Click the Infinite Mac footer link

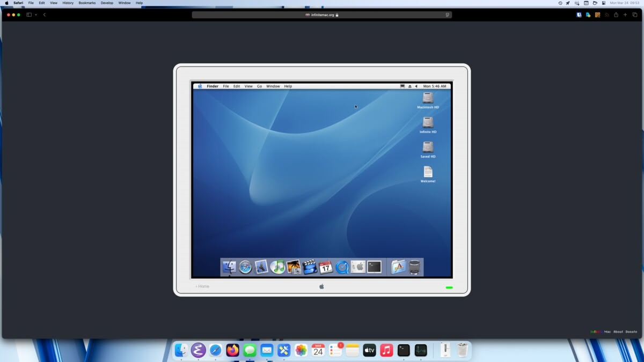[x=601, y=331]
